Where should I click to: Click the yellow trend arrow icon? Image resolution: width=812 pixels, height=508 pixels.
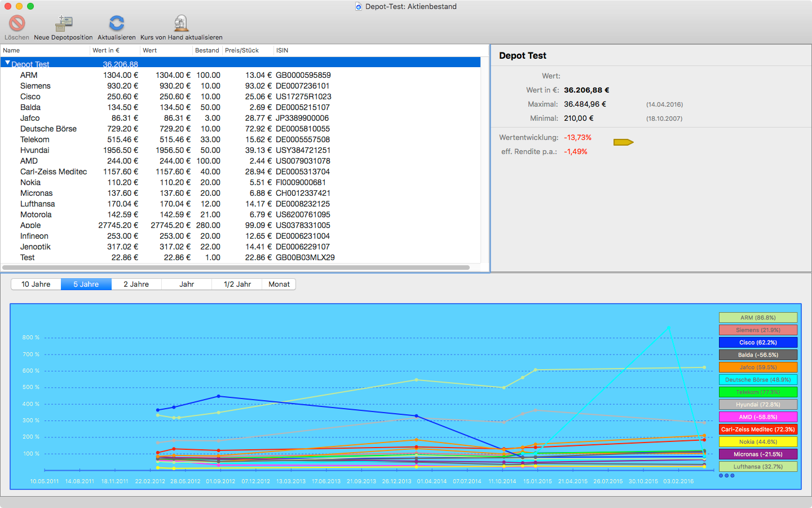(x=623, y=142)
